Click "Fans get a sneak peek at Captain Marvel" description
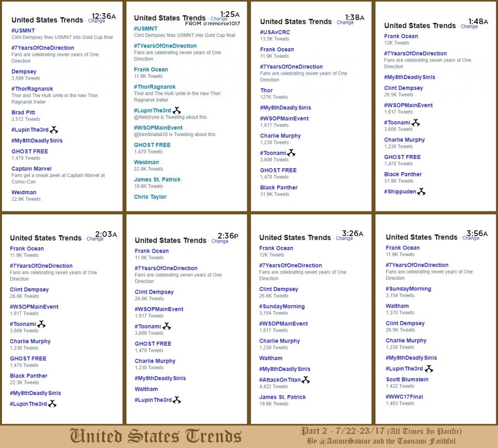498x448 pixels. click(x=58, y=179)
